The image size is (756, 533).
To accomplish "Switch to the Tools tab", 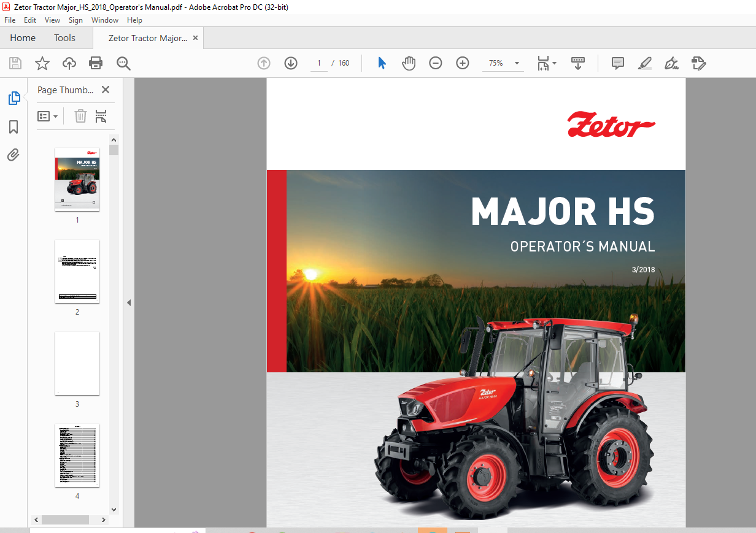I will [64, 38].
